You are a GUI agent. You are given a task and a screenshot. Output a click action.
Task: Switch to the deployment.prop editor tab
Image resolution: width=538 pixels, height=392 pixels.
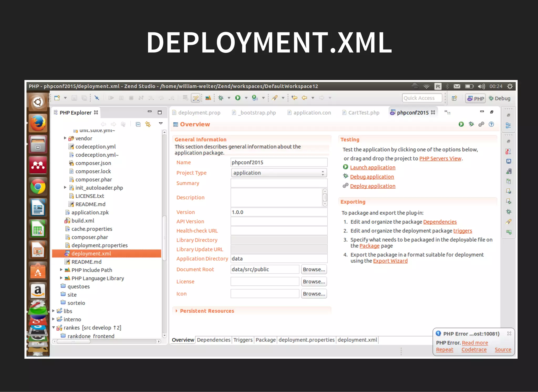coord(196,112)
